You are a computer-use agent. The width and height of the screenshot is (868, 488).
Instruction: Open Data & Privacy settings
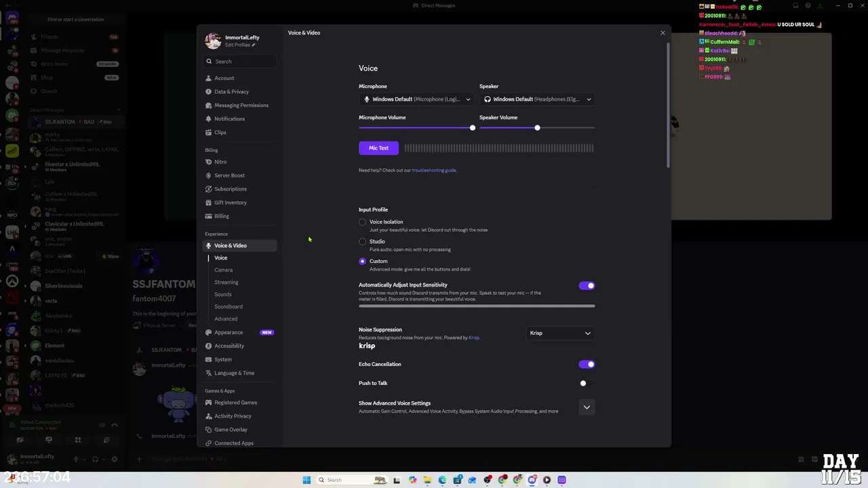(241, 91)
